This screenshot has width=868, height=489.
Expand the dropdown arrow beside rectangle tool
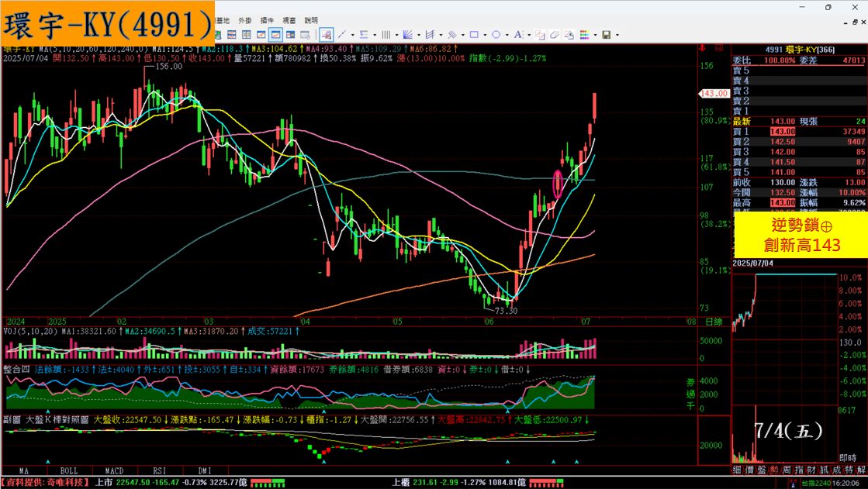[x=485, y=35]
